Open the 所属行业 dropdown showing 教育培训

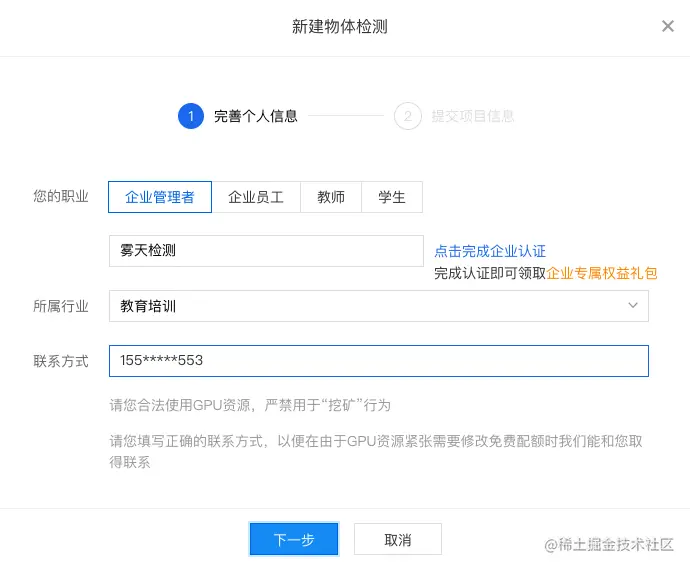tap(378, 306)
